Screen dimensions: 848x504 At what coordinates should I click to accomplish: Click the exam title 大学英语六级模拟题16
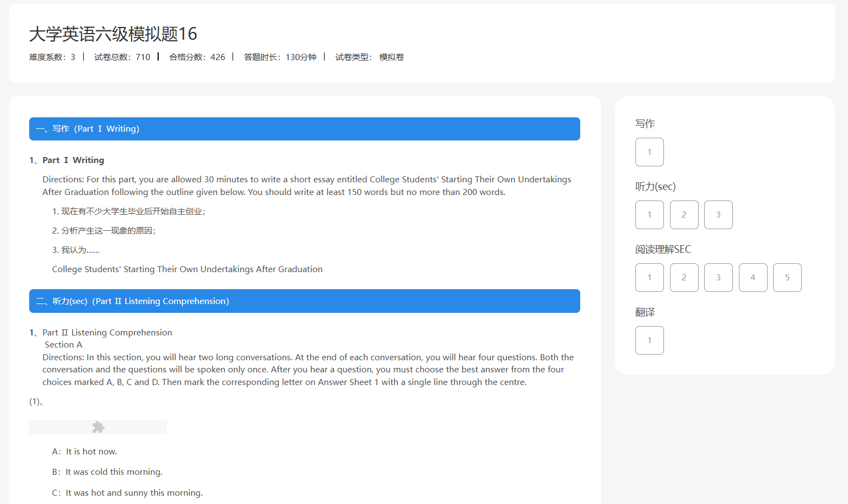[x=113, y=34]
